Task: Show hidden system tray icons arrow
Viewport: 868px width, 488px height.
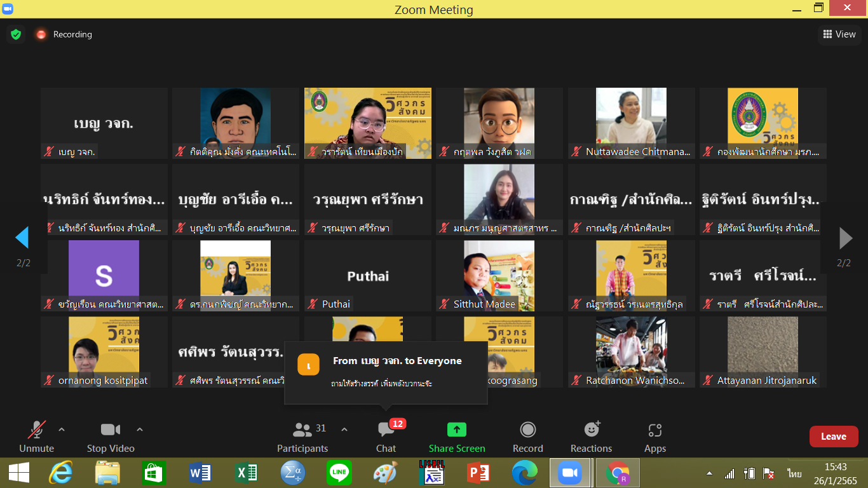Action: point(710,473)
